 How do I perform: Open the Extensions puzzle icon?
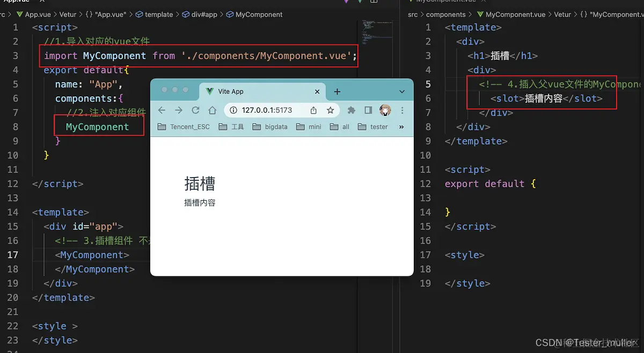(352, 110)
